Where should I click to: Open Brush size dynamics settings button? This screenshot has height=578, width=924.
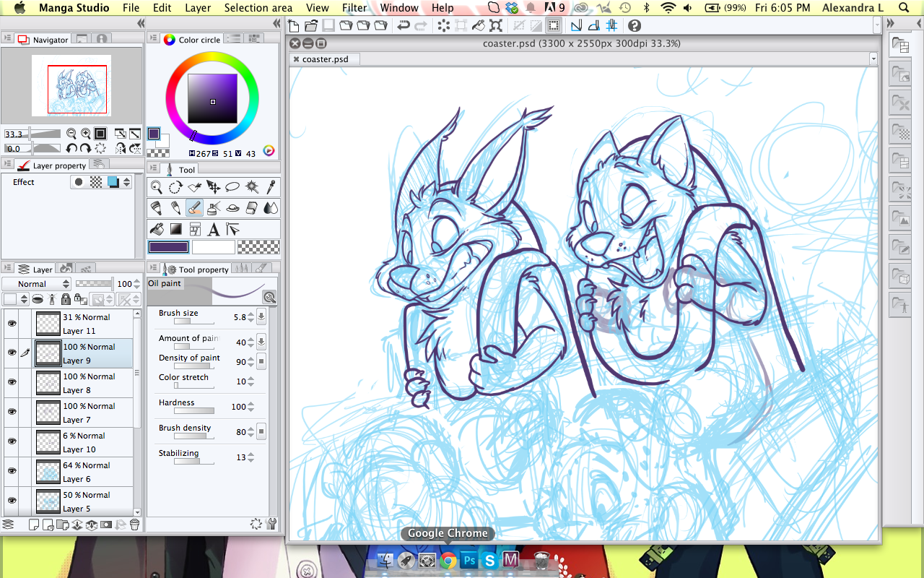[x=261, y=316]
